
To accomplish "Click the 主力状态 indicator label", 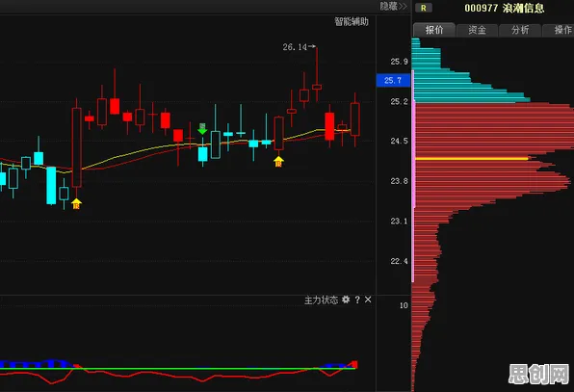I will tap(321, 301).
